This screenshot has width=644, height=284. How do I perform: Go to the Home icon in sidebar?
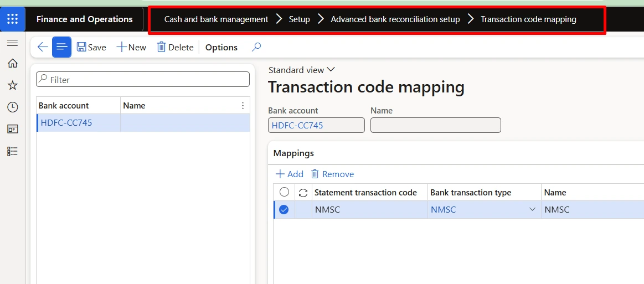[x=13, y=63]
